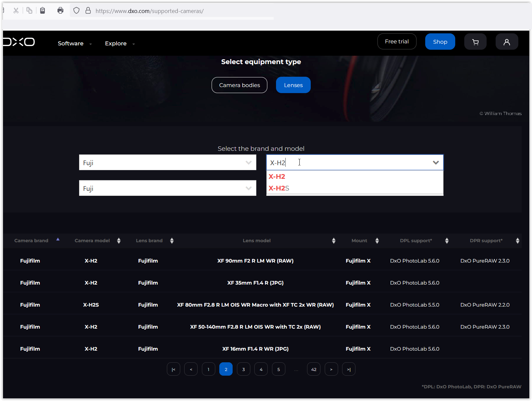Open the user account icon

pos(507,42)
